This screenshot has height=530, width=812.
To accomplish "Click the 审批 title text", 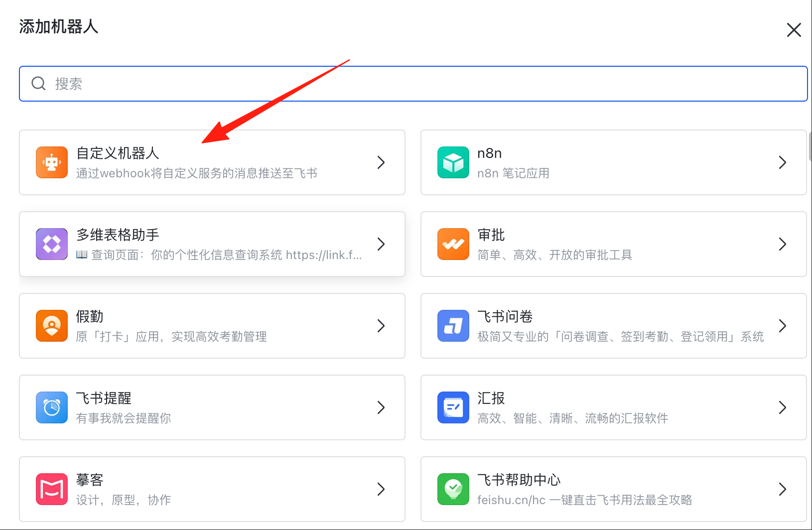I will (x=491, y=235).
